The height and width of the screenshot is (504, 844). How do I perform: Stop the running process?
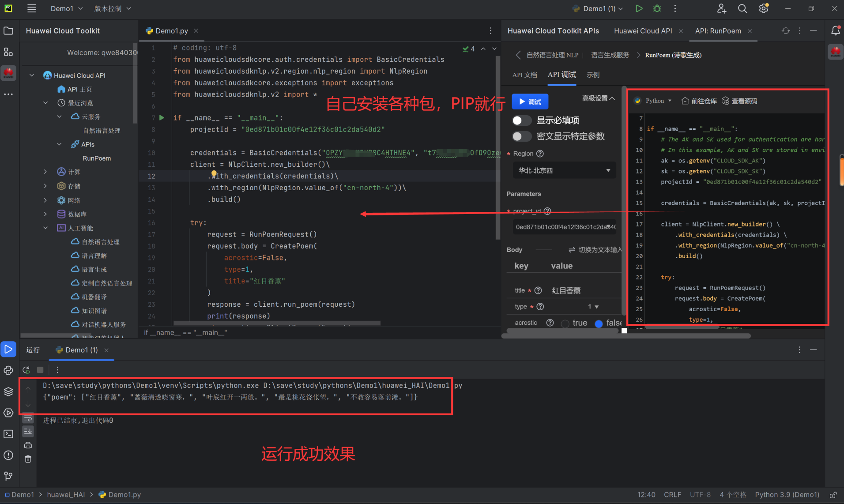40,370
